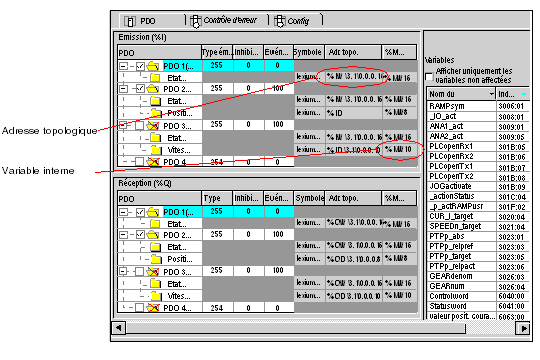Click the Config tab icon
Viewport: 540px width, 360px height.
(x=279, y=21)
